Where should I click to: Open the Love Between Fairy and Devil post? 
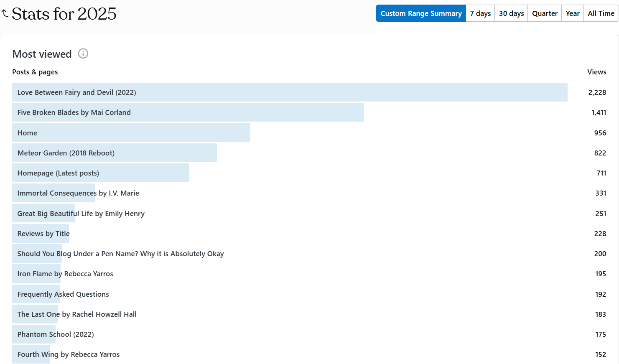pos(76,92)
